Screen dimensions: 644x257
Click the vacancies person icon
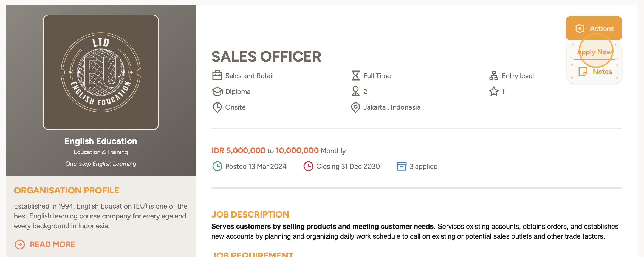click(x=355, y=91)
